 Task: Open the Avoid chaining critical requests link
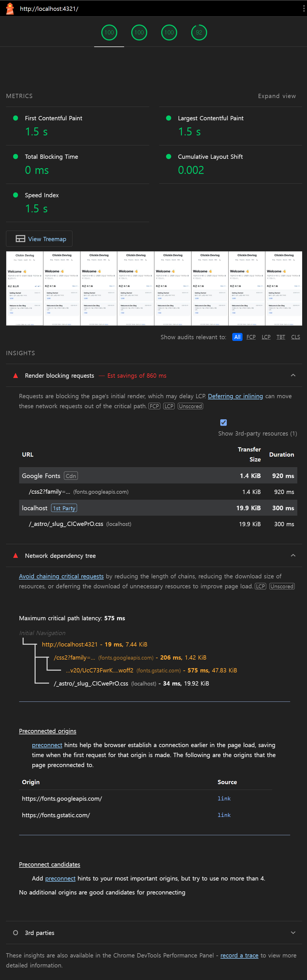[61, 576]
